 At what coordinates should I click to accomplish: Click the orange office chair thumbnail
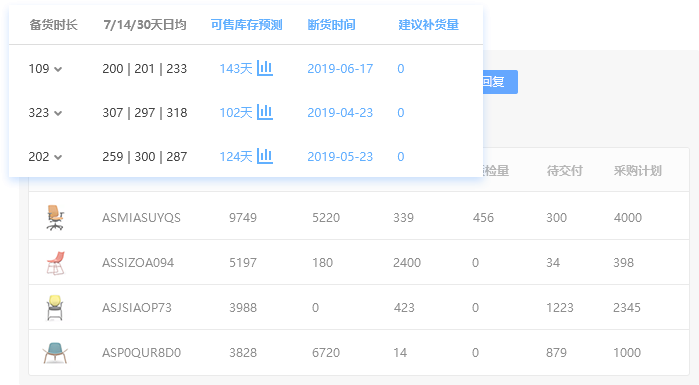point(55,217)
